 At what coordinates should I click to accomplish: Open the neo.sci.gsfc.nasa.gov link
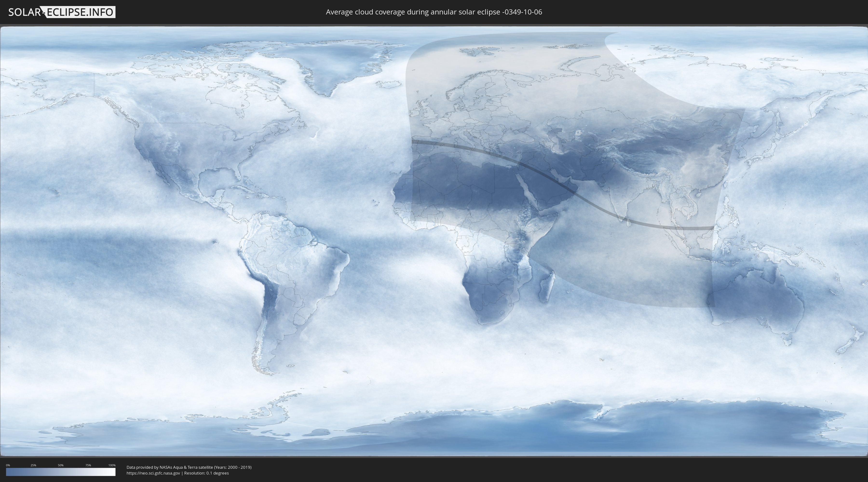pyautogui.click(x=153, y=473)
